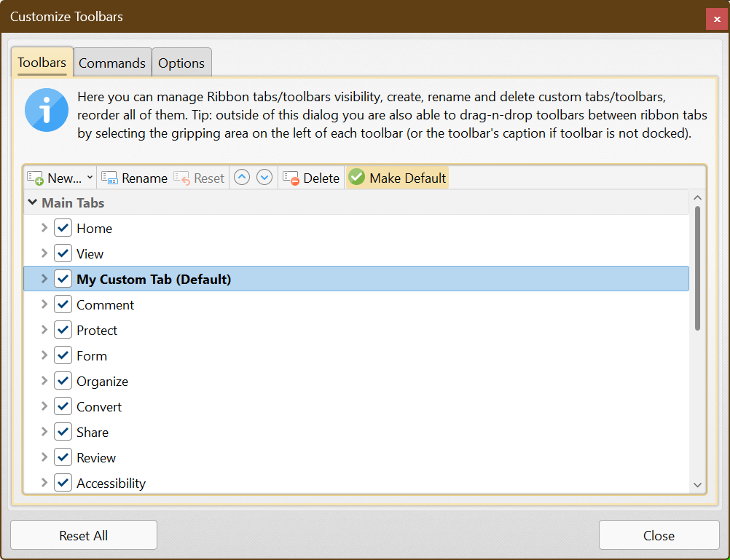The height and width of the screenshot is (560, 730).
Task: Click the Reset All button
Action: coord(84,536)
